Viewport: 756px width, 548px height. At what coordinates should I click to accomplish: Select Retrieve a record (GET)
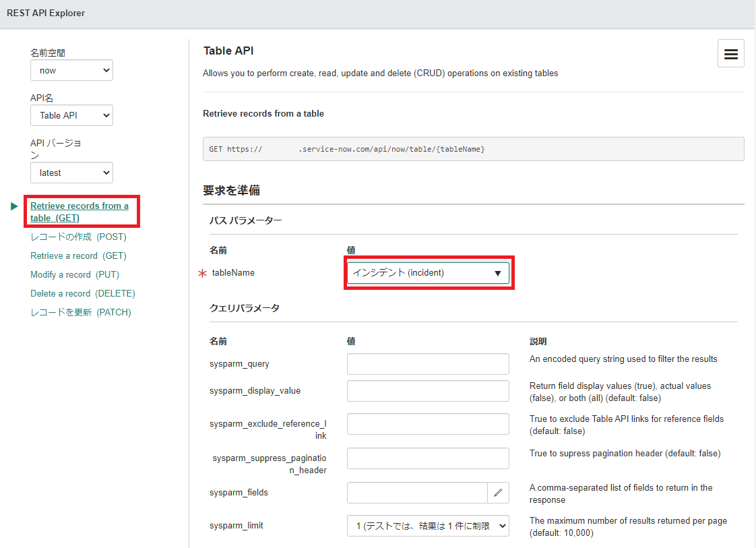tap(78, 255)
